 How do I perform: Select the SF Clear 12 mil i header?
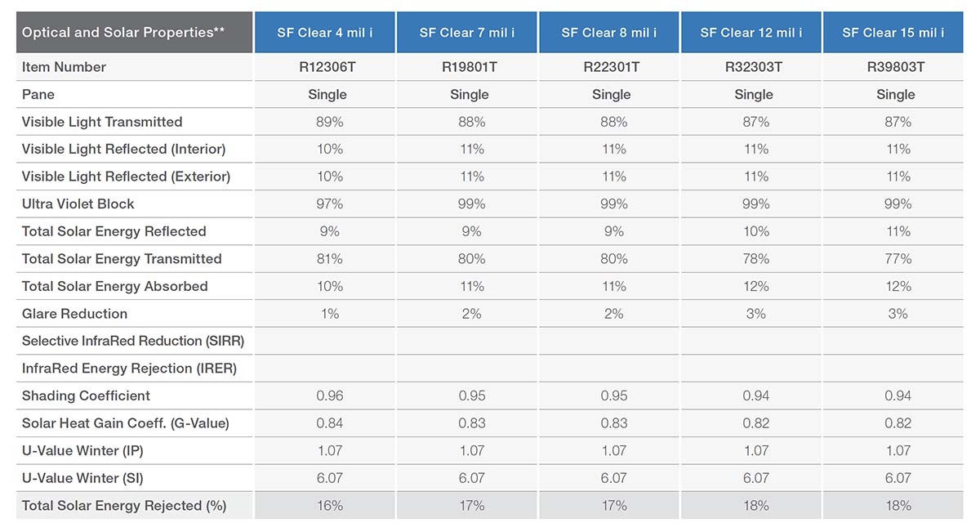click(751, 33)
